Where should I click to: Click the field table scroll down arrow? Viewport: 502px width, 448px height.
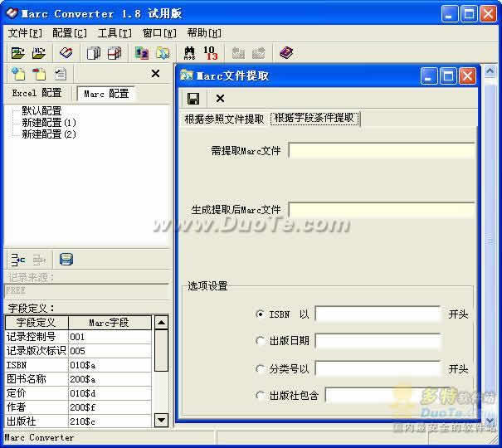pyautogui.click(x=161, y=420)
